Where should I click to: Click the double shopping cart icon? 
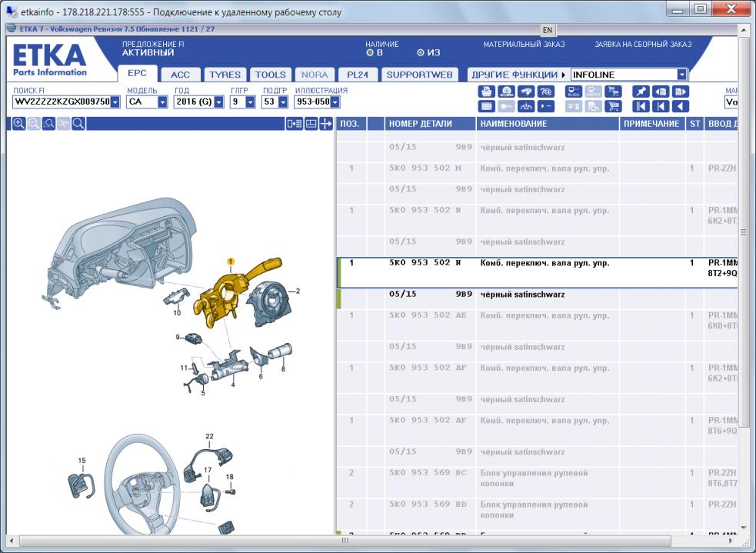613,91
